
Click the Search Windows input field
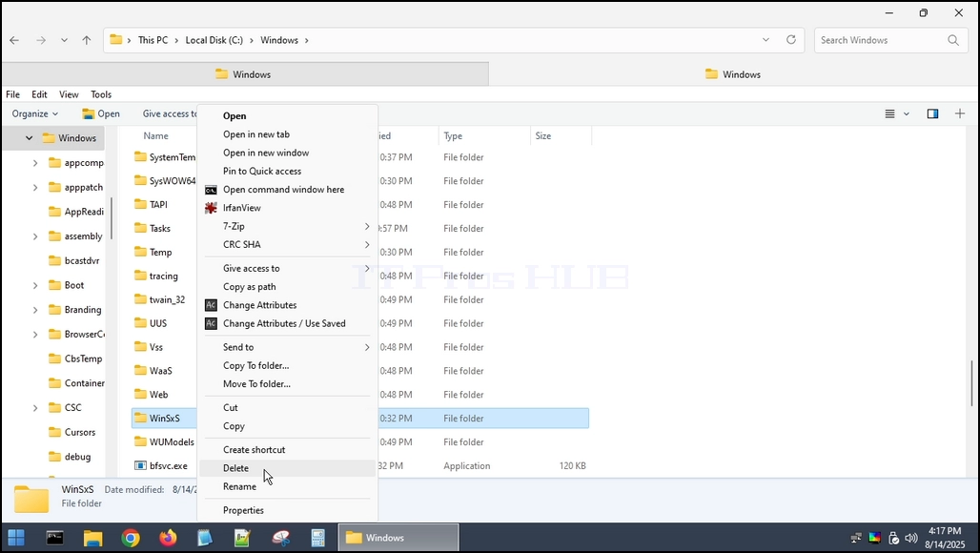[881, 40]
